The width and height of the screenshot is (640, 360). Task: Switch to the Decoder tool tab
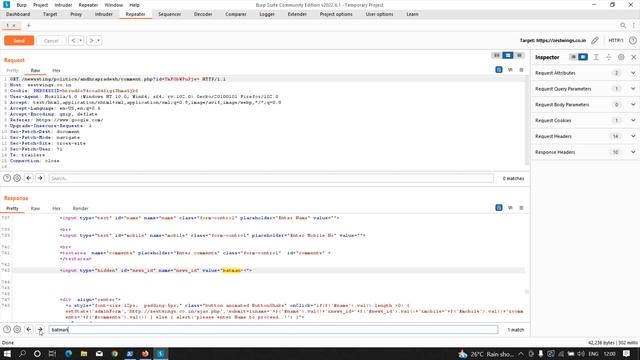click(203, 14)
